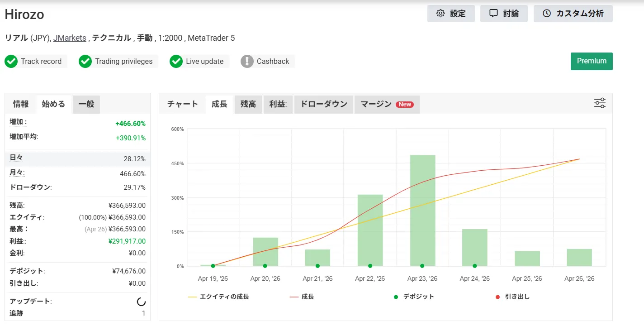The height and width of the screenshot is (326, 644).
Task: Click the Track record green checkmark icon
Action: pyautogui.click(x=11, y=62)
